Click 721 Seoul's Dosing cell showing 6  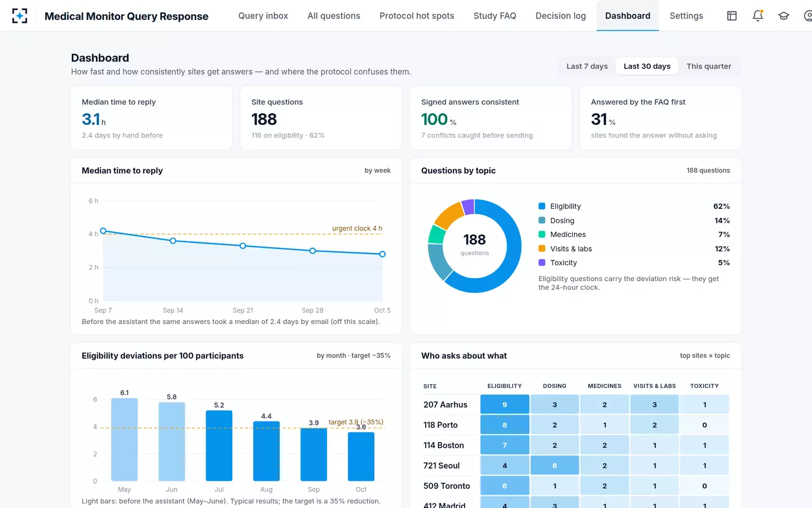(555, 466)
